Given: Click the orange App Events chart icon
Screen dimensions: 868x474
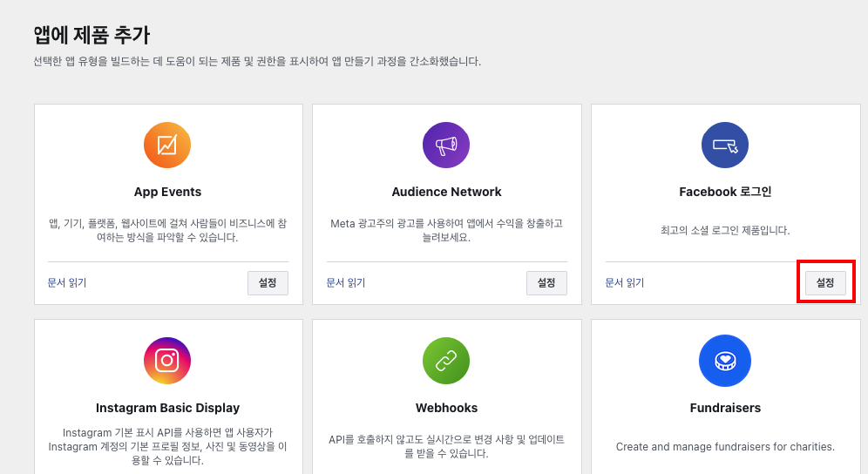Looking at the screenshot, I should click(167, 146).
